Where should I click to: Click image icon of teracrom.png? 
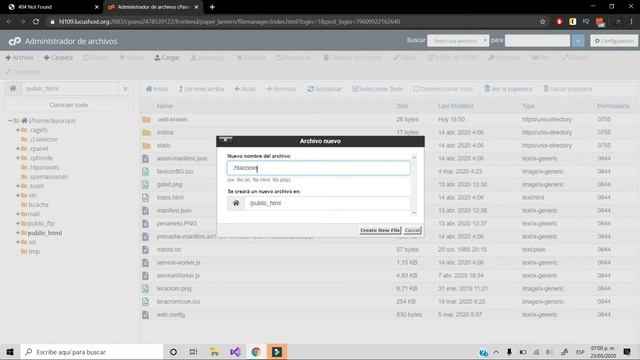(x=145, y=289)
